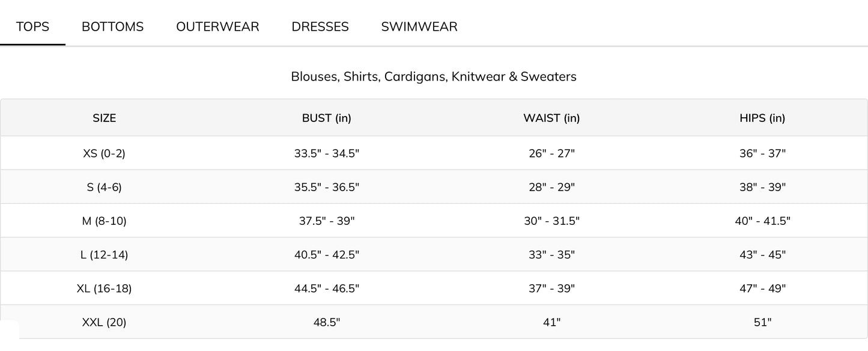This screenshot has height=351, width=868.
Task: Select the 48.5" bust cell for XXL
Action: pos(327,322)
